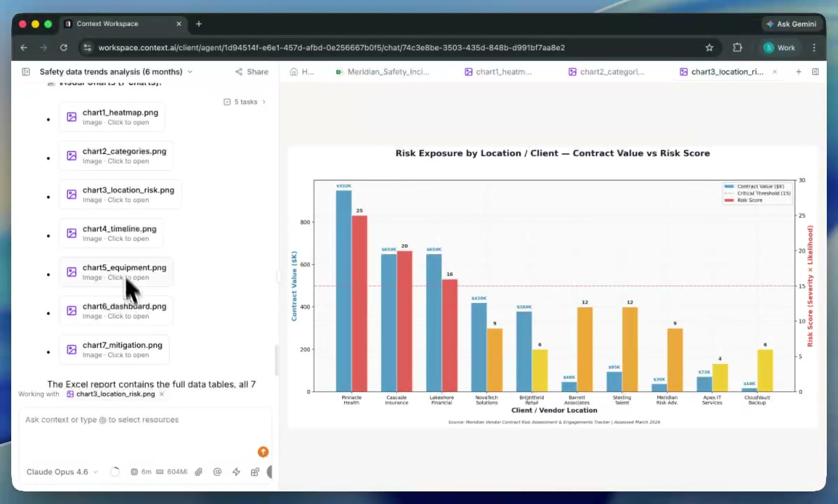The image size is (838, 504).
Task: Open the browser extensions puzzle icon
Action: point(738,48)
